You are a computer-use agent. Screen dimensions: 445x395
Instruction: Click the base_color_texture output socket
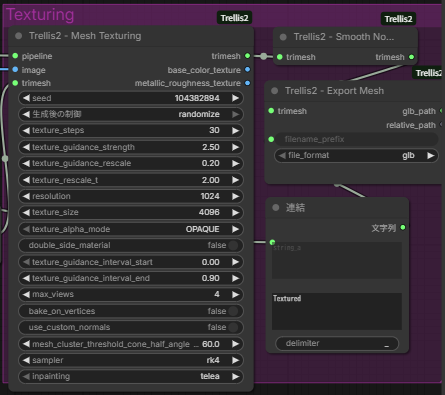tap(247, 70)
